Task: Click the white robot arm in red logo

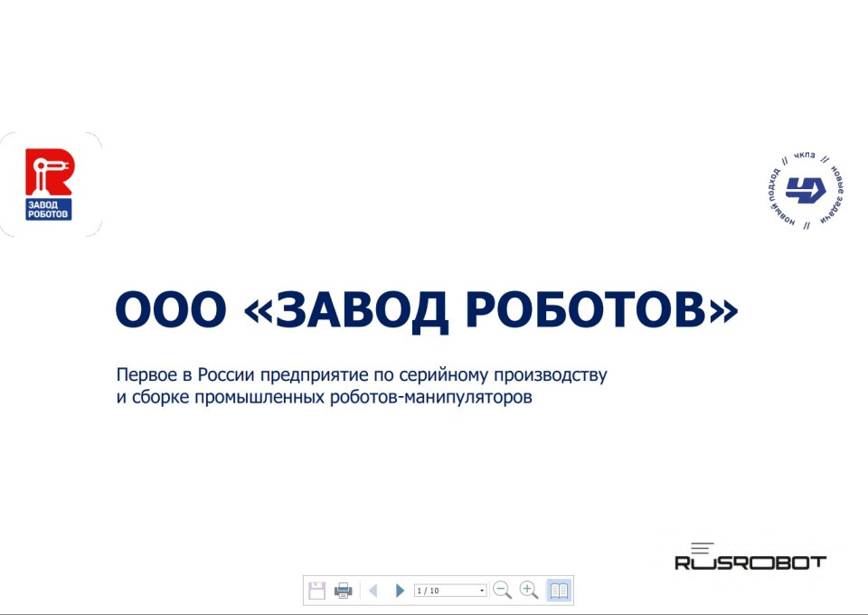Action: point(45,173)
